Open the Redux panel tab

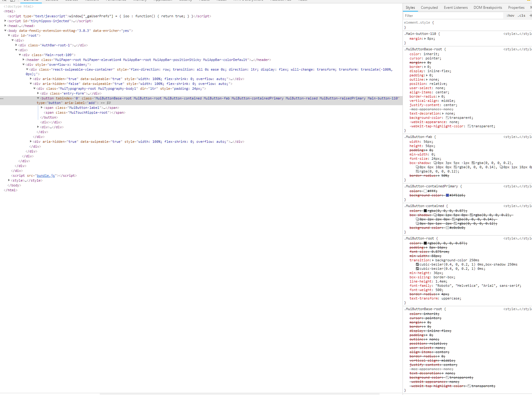point(221,1)
